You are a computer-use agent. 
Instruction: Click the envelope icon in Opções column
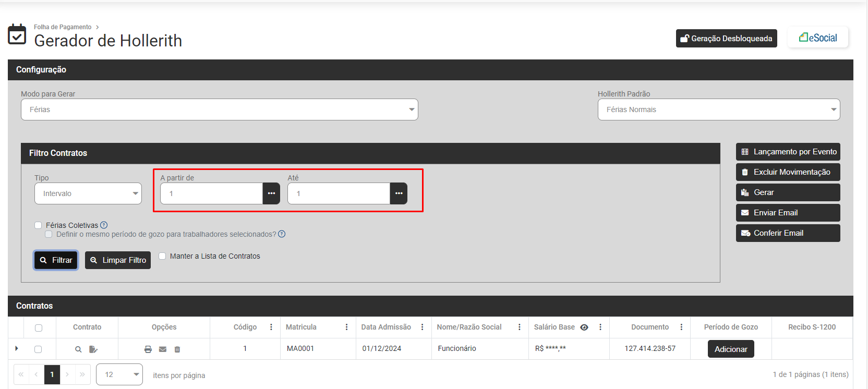coord(163,349)
